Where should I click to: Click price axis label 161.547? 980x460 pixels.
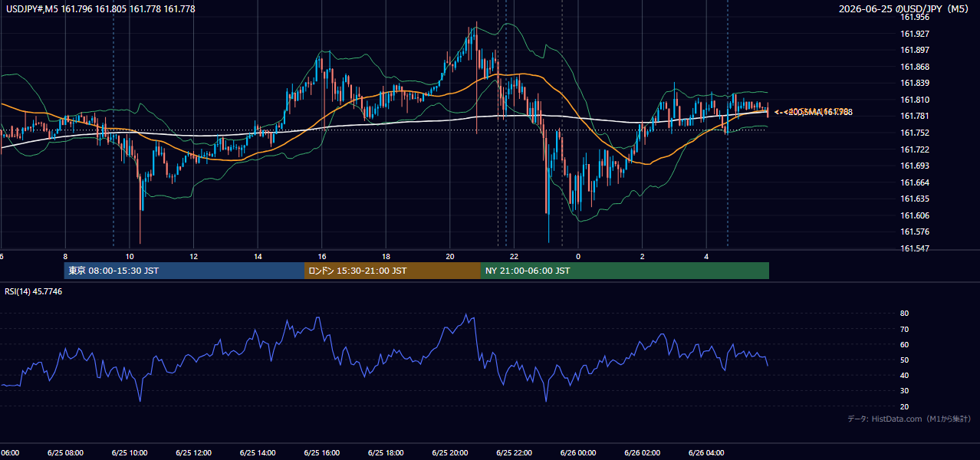click(915, 248)
